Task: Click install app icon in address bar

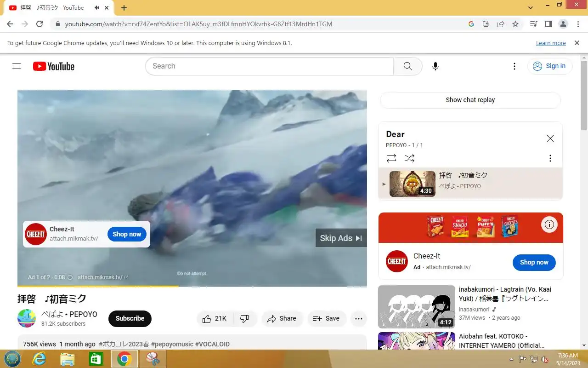Action: click(x=486, y=24)
